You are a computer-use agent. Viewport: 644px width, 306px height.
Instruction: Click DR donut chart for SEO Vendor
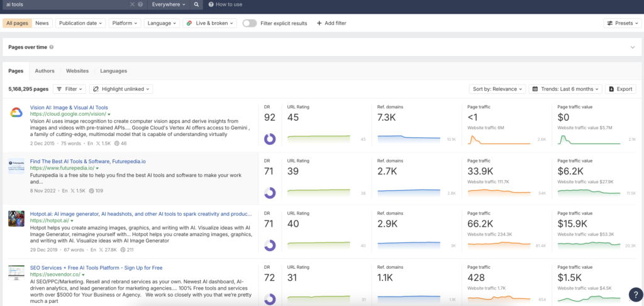270,298
